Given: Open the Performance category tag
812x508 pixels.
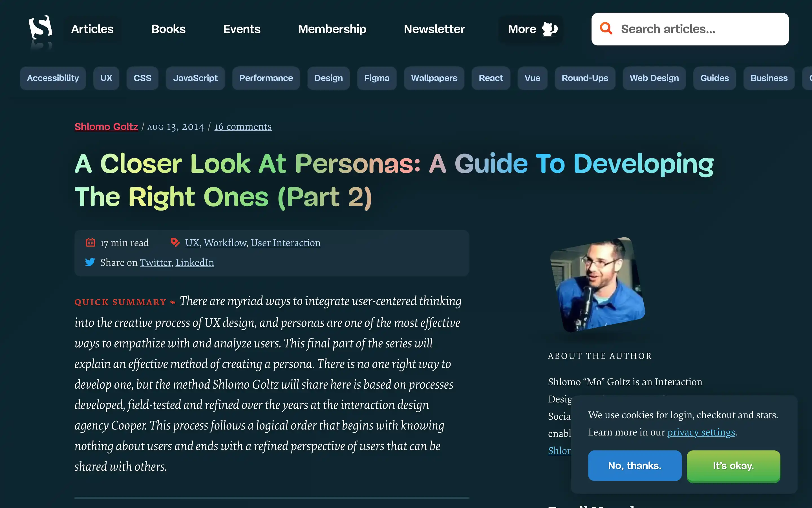Looking at the screenshot, I should [x=266, y=78].
